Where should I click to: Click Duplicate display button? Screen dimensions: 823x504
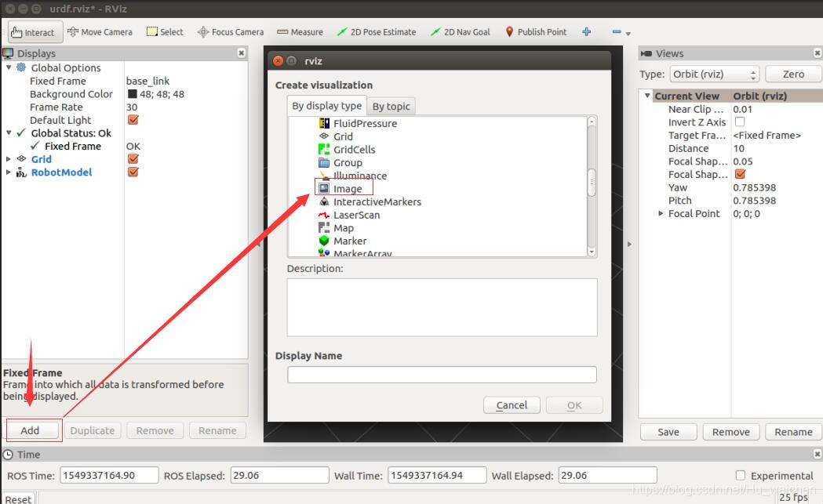coord(93,430)
